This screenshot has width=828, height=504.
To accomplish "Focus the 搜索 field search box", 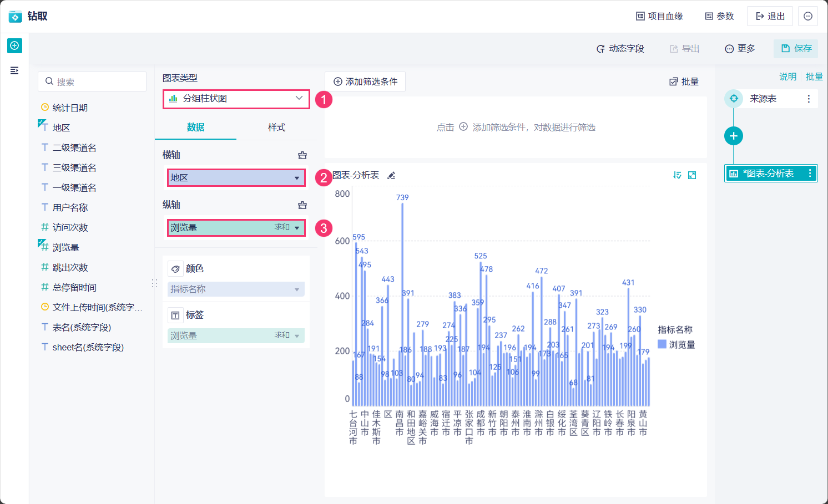I will tap(92, 82).
